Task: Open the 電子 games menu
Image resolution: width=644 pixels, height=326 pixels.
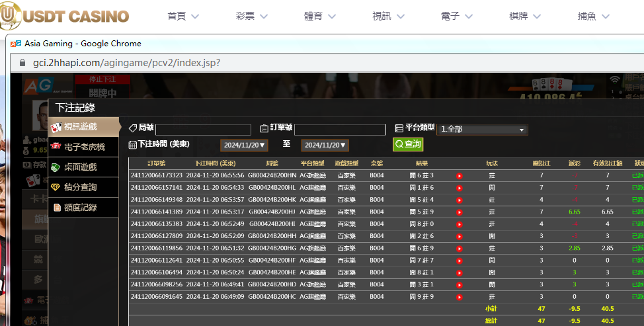Action: point(458,17)
